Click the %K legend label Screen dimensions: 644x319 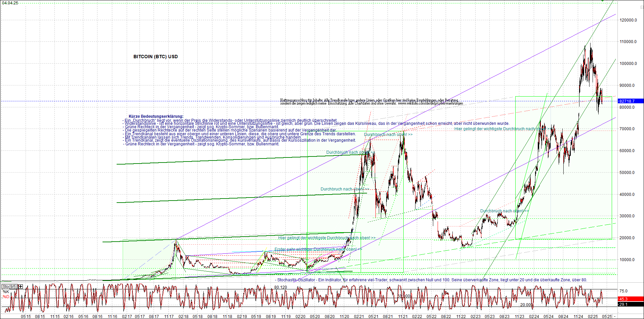pyautogui.click(x=6, y=292)
